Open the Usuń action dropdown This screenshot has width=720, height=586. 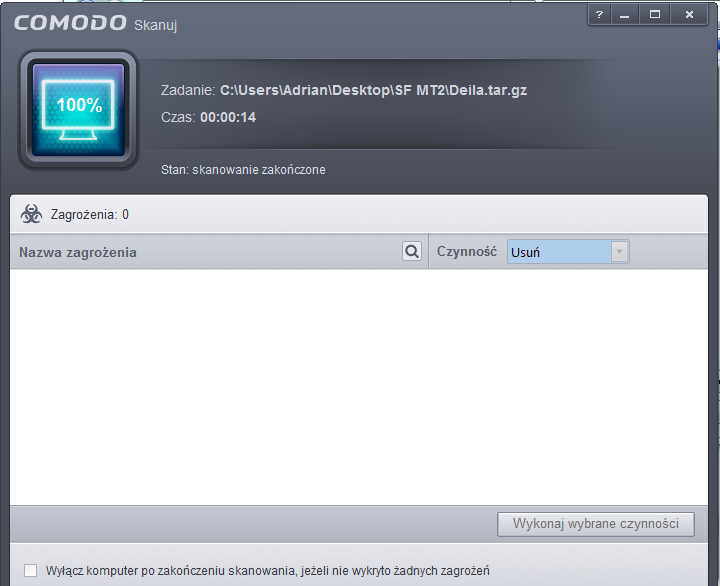568,252
